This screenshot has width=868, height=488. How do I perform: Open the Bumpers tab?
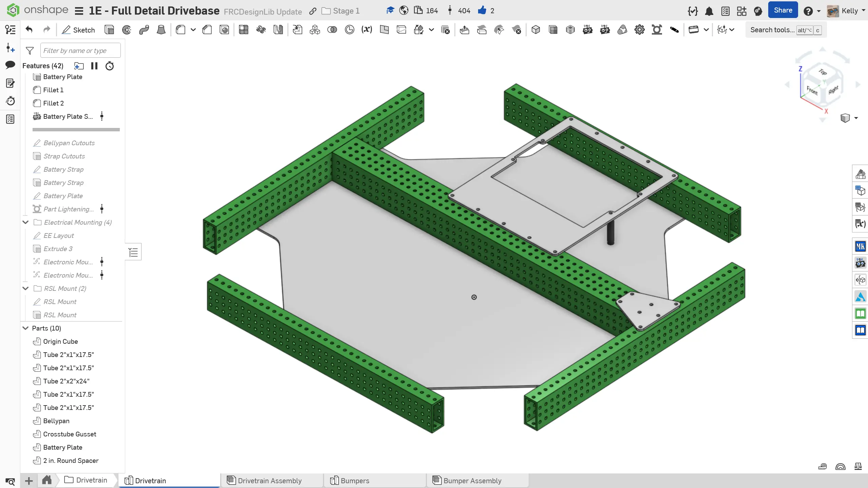click(x=355, y=481)
